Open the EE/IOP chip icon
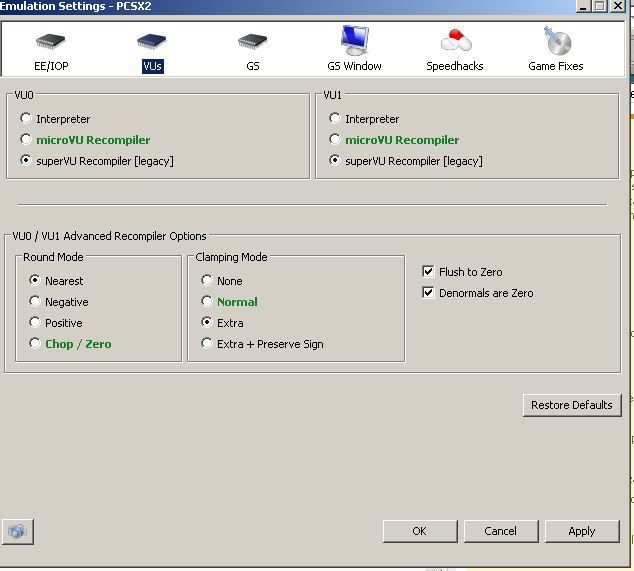 (51, 41)
